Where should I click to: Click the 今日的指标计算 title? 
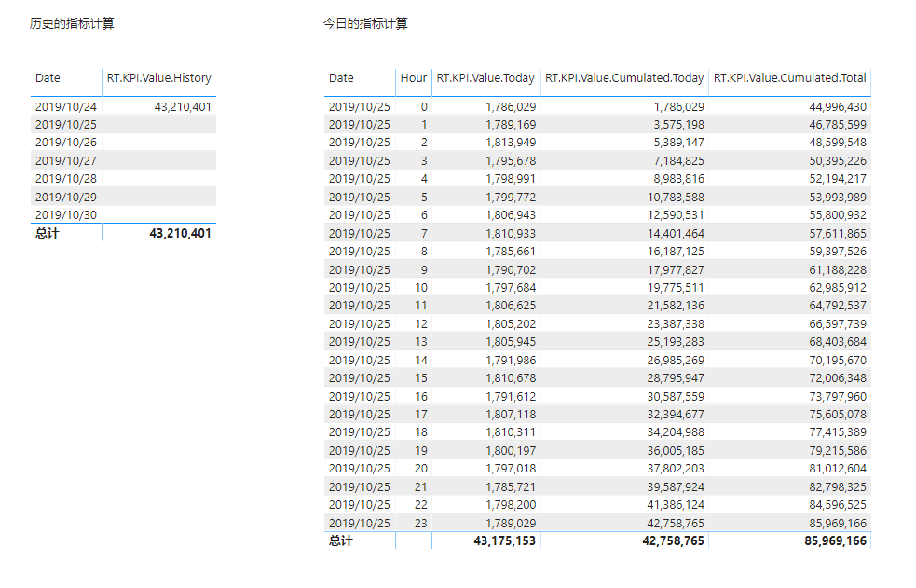[x=365, y=23]
